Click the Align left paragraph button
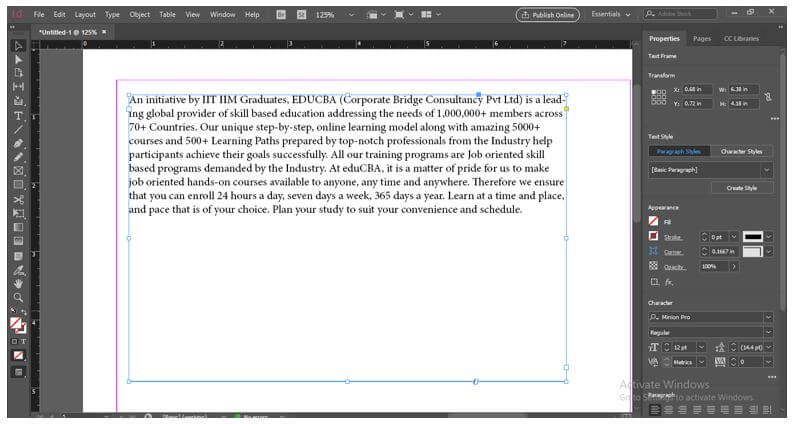The height and width of the screenshot is (424, 799). (x=655, y=409)
